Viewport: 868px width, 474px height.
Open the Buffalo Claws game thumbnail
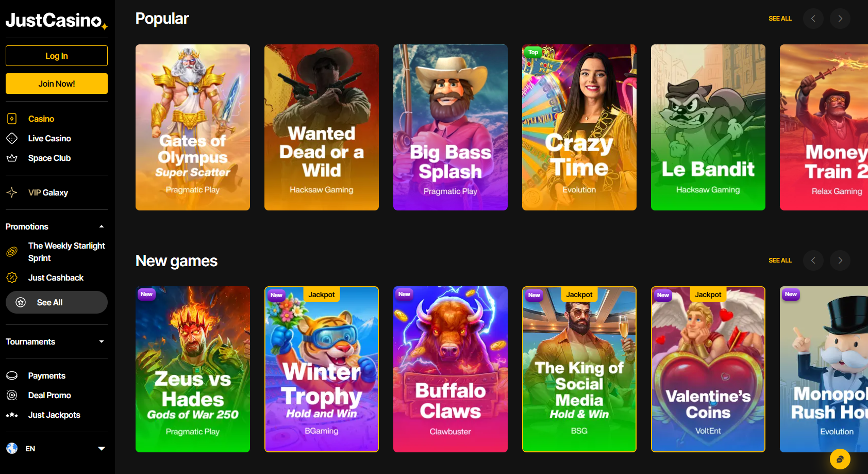coord(450,369)
